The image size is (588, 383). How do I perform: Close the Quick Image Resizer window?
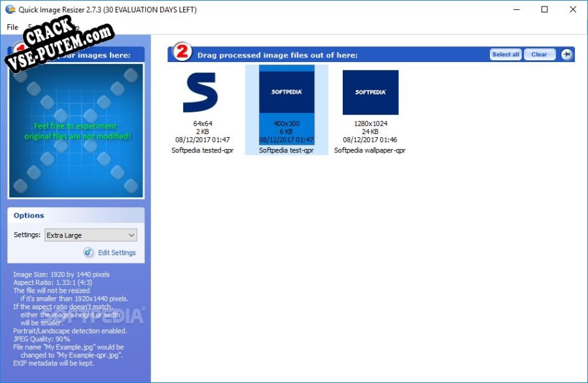pyautogui.click(x=574, y=10)
